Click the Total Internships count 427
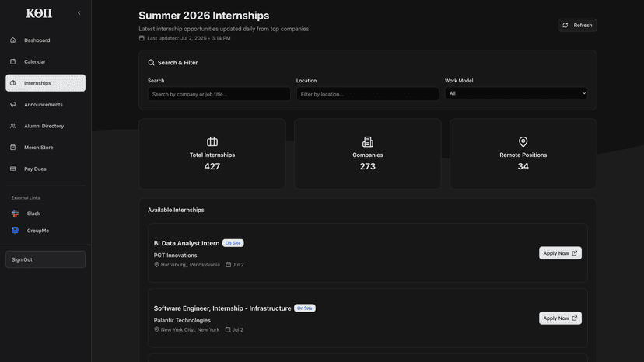This screenshot has width=644, height=362. (212, 167)
